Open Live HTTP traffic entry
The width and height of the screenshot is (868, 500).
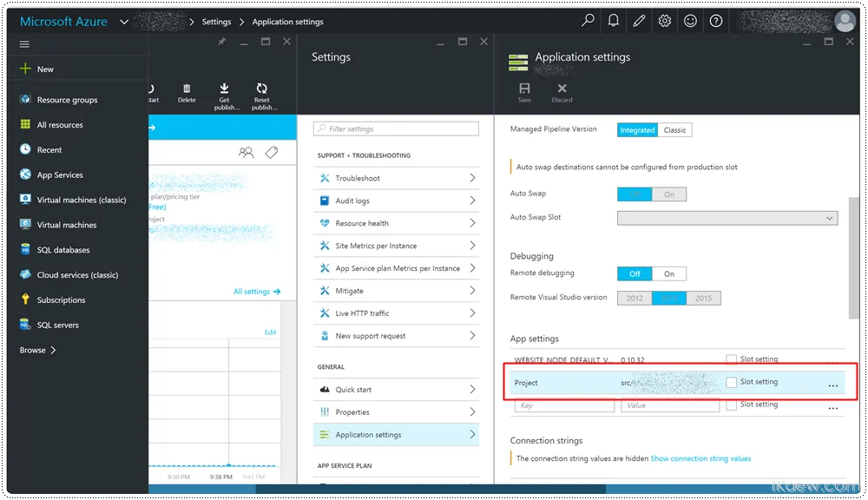click(x=396, y=313)
